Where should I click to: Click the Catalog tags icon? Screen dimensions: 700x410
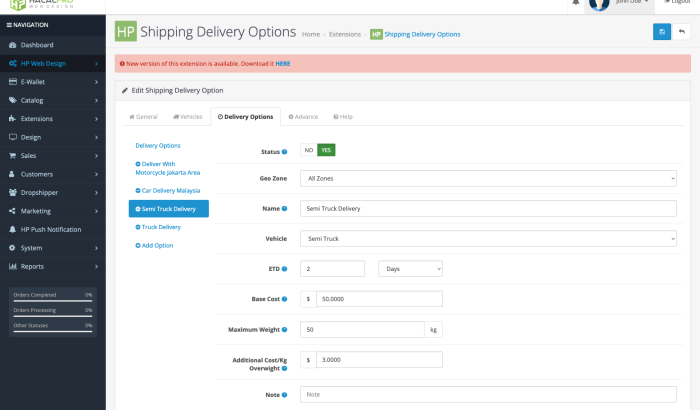coord(12,100)
